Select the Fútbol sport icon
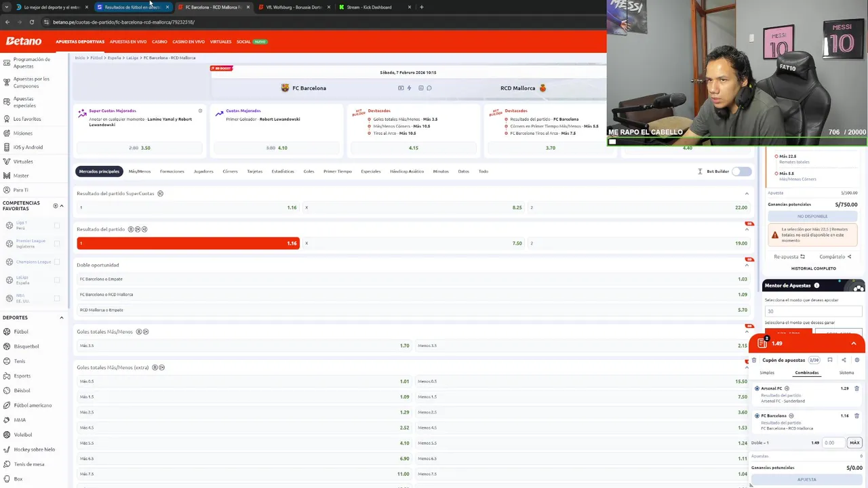This screenshot has width=868, height=488. click(x=7, y=331)
